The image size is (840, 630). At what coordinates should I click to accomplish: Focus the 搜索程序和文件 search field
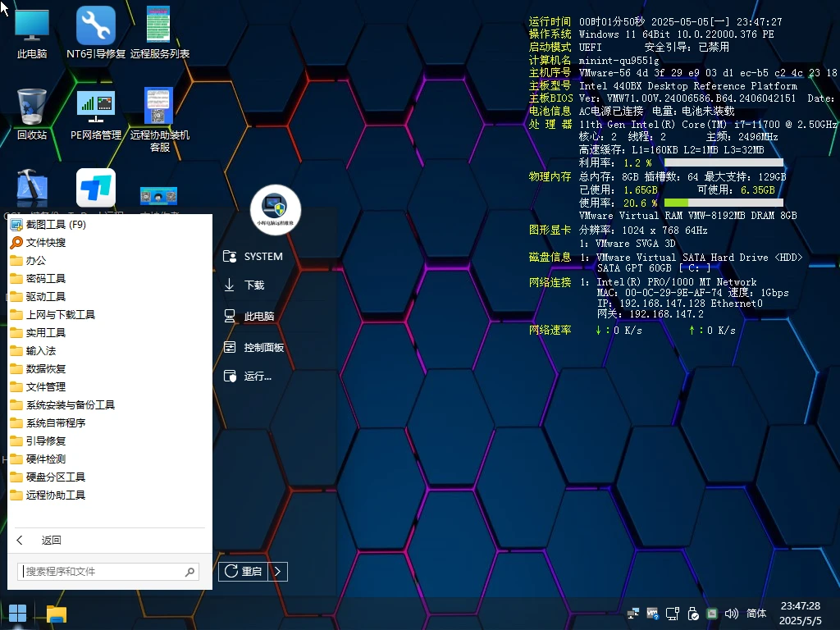coord(108,572)
